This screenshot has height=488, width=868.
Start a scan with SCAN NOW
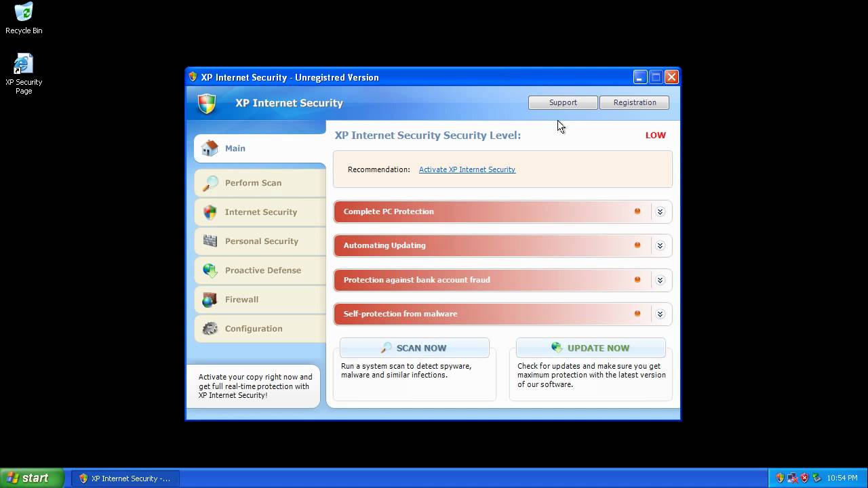click(x=414, y=348)
